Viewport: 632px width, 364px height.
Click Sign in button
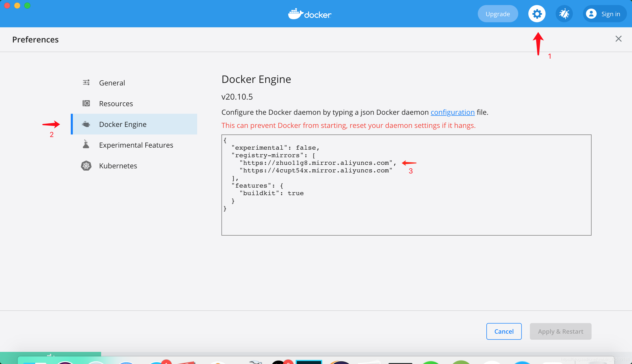[605, 14]
